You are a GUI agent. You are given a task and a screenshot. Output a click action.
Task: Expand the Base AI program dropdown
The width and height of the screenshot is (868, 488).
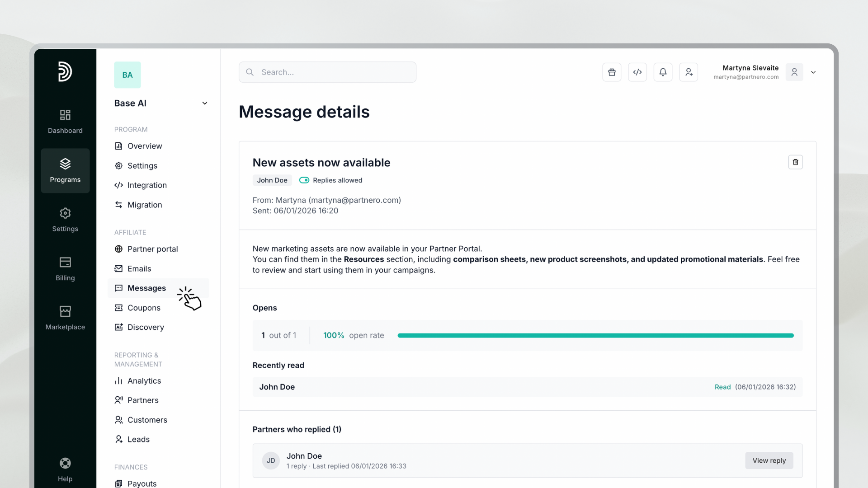click(x=205, y=103)
